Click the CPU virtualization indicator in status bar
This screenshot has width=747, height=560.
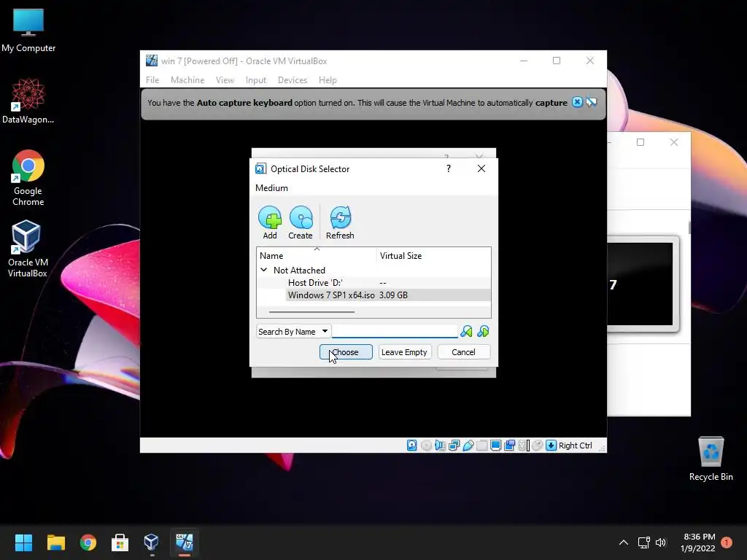click(x=524, y=446)
